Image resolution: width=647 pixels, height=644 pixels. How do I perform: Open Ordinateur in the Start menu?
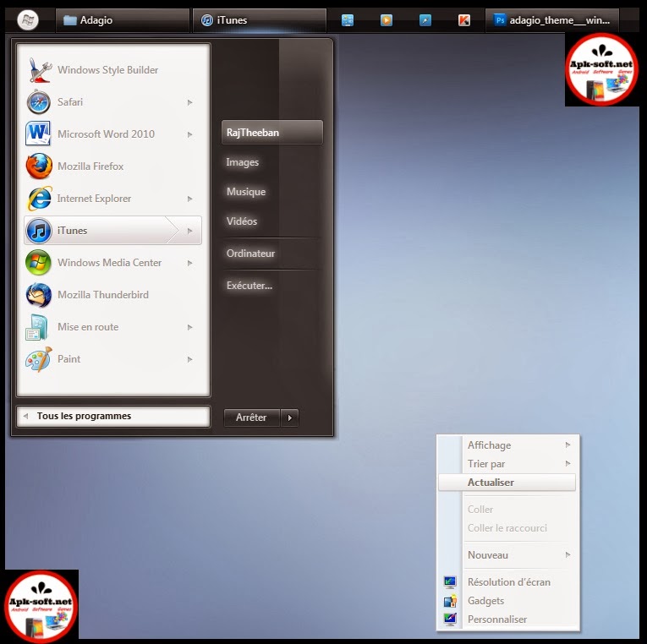pos(250,254)
